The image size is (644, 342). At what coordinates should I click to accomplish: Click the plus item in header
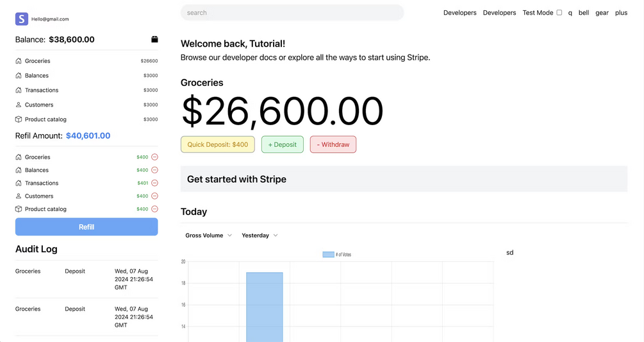[x=621, y=13]
